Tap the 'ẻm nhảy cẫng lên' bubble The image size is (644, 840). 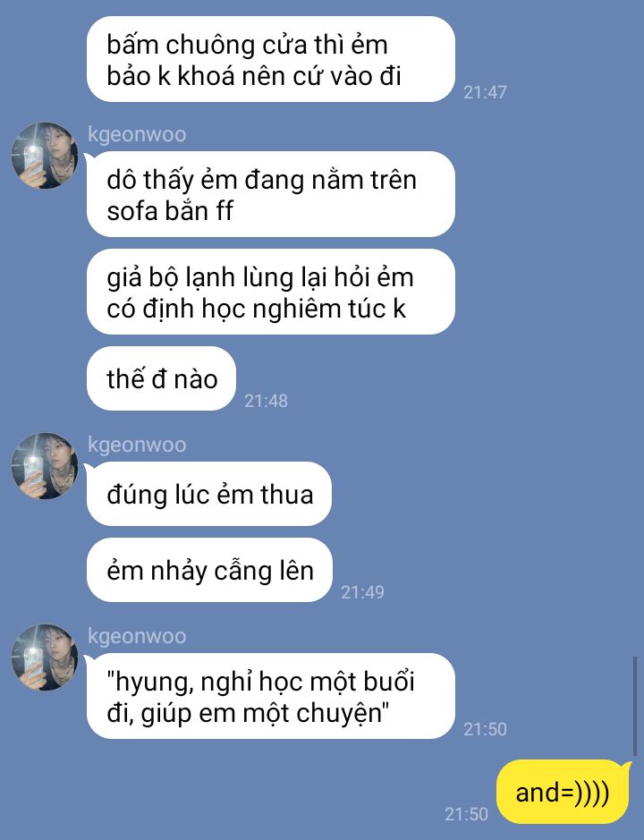[209, 570]
